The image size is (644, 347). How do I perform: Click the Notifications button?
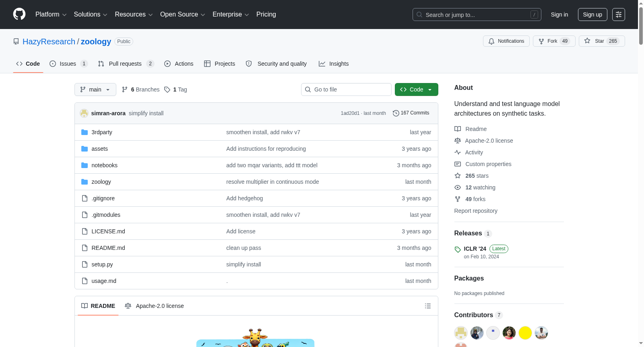[x=506, y=41]
